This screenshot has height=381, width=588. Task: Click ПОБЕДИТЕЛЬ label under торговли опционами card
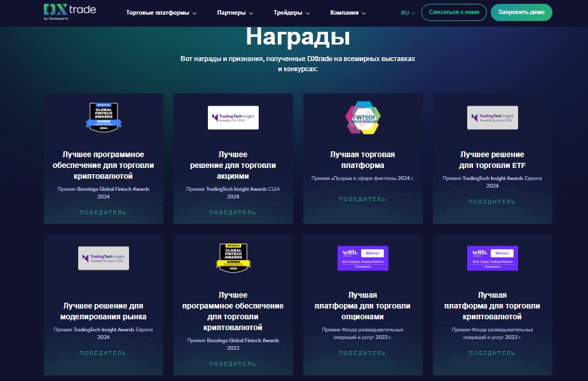click(362, 353)
